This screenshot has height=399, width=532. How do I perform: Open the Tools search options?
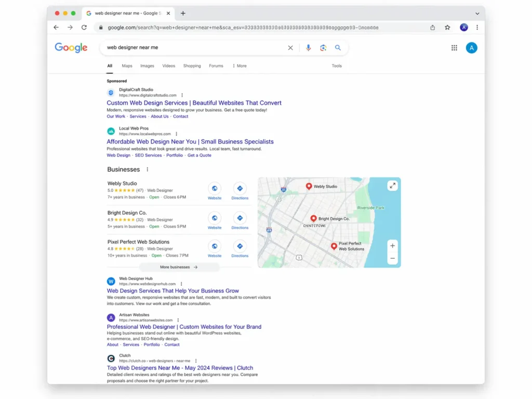click(x=337, y=66)
